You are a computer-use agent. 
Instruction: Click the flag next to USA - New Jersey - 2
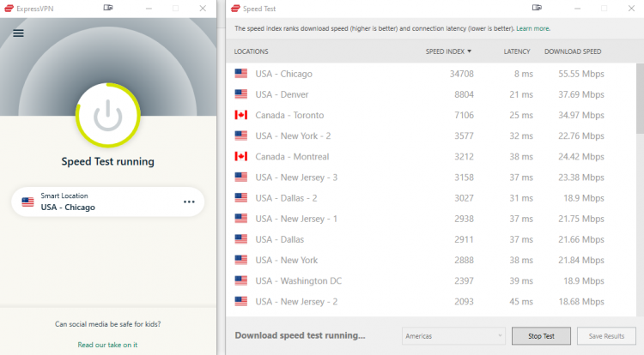click(x=241, y=301)
